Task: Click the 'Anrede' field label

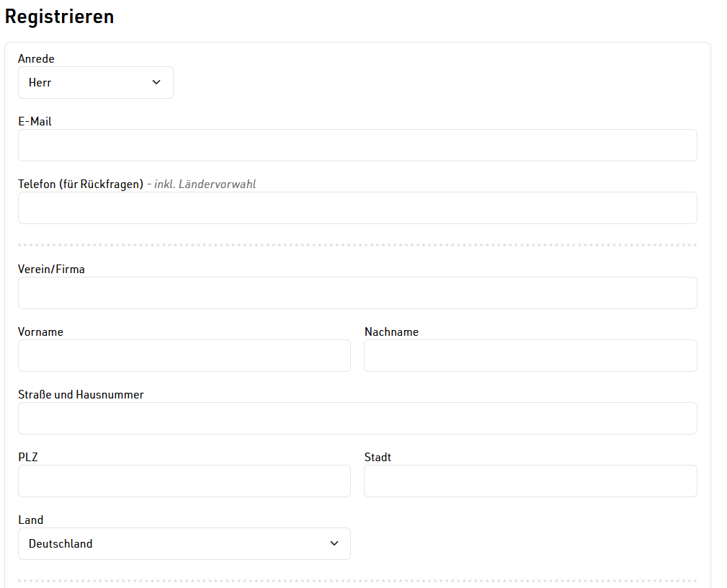Action: click(36, 59)
